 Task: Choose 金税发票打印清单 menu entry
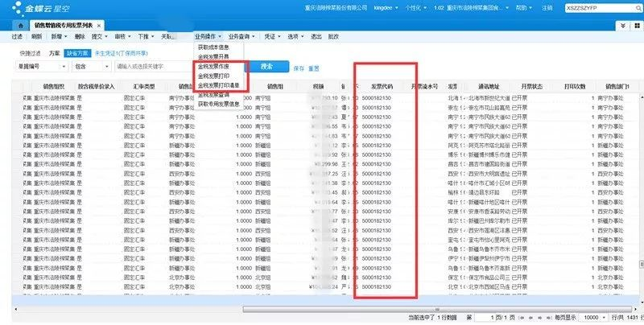pyautogui.click(x=218, y=85)
